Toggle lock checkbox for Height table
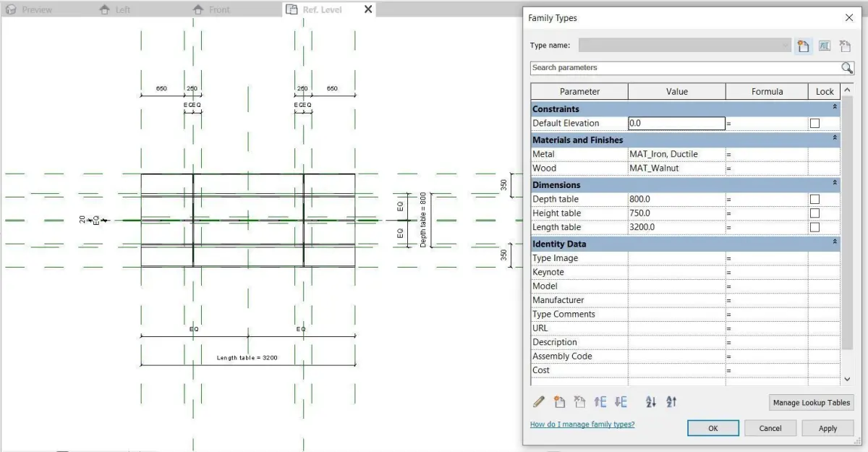This screenshot has height=452, width=868. pos(815,213)
